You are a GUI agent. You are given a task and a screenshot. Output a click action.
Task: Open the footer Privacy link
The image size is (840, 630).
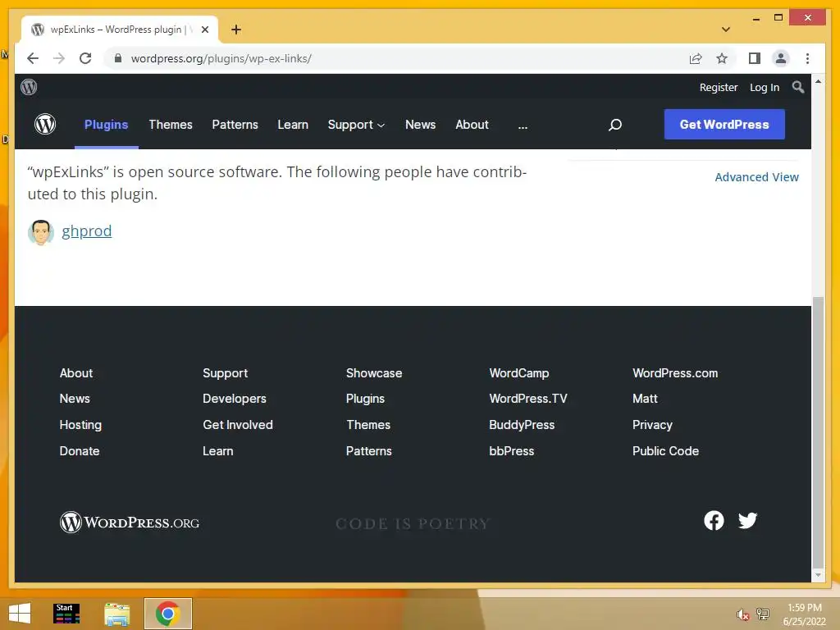pos(652,425)
